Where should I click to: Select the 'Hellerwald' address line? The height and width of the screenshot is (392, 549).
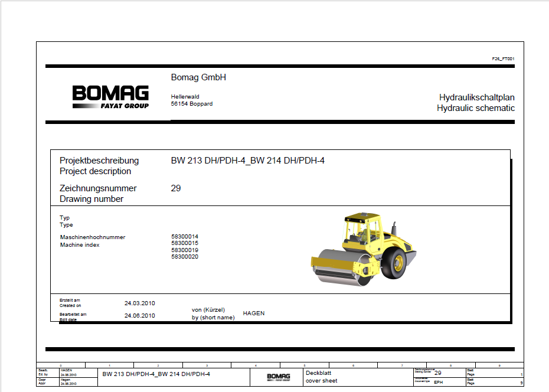[x=185, y=97]
